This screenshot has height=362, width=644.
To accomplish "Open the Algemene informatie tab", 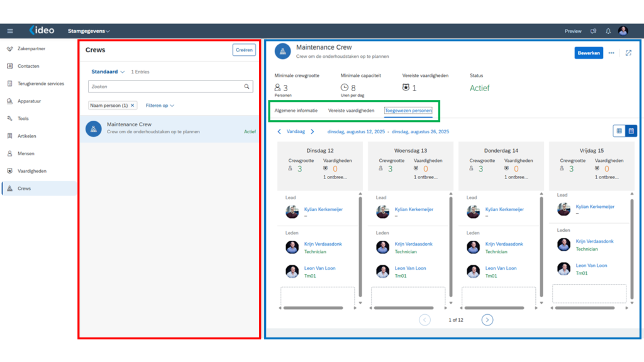I will pos(296,111).
